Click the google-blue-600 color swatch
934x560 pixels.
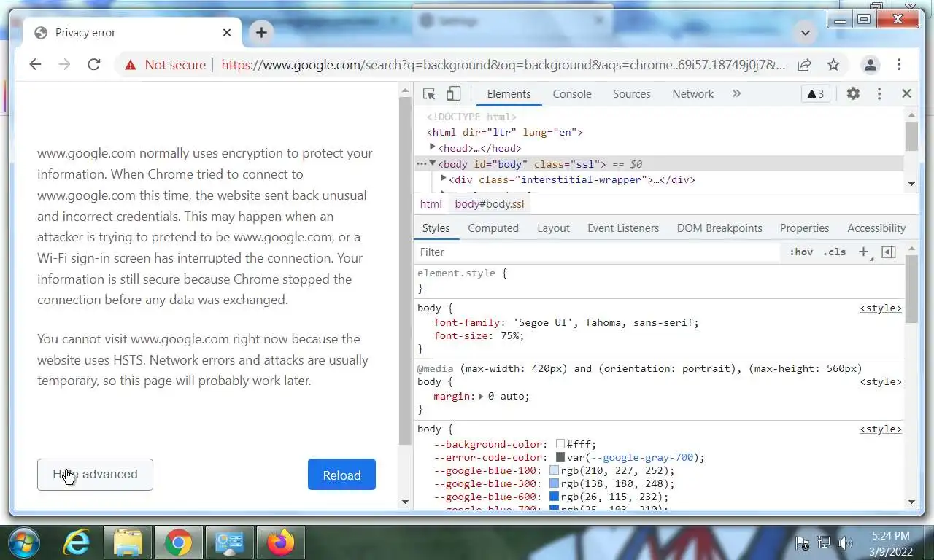pos(555,497)
